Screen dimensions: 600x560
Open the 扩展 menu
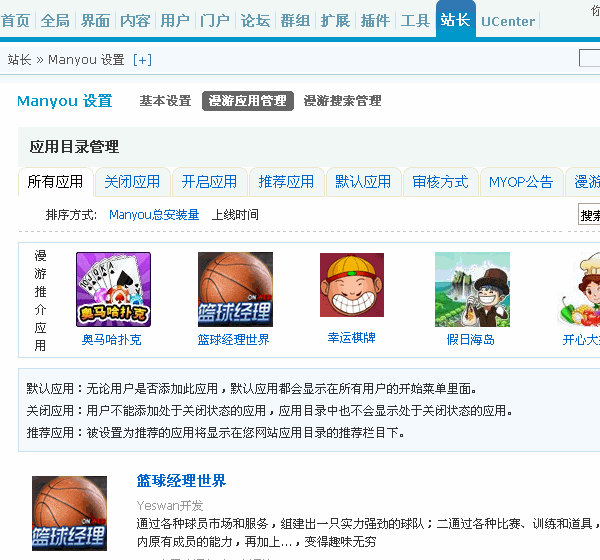[x=335, y=21]
